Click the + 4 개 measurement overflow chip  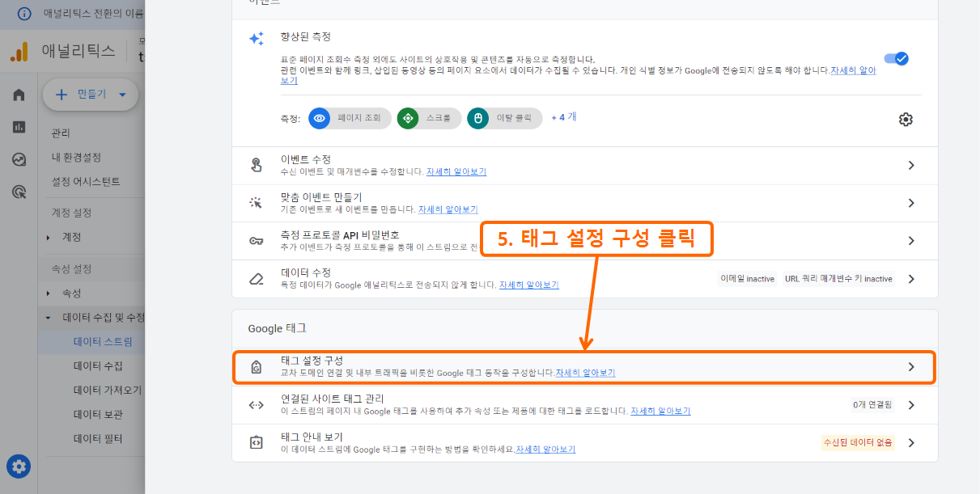[561, 118]
